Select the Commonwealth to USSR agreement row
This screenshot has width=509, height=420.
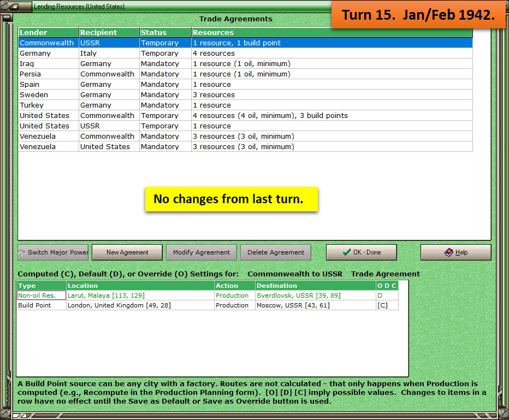tap(245, 43)
